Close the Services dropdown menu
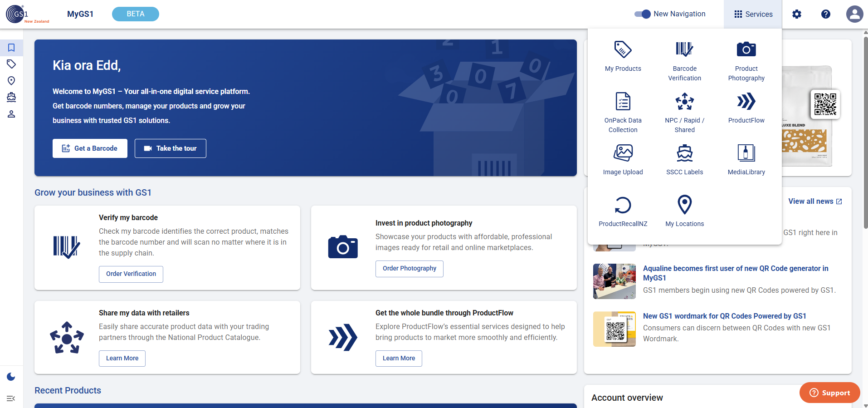 click(753, 14)
